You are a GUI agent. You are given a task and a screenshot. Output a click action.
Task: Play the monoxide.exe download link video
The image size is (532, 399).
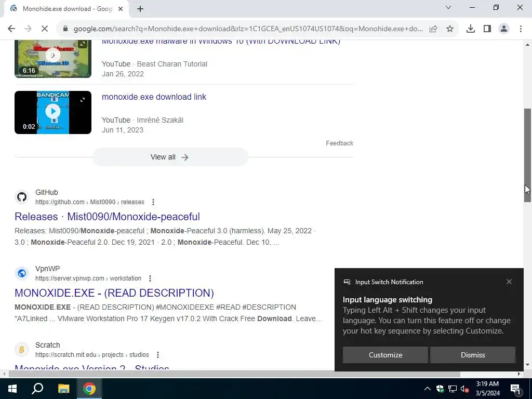pos(53,112)
